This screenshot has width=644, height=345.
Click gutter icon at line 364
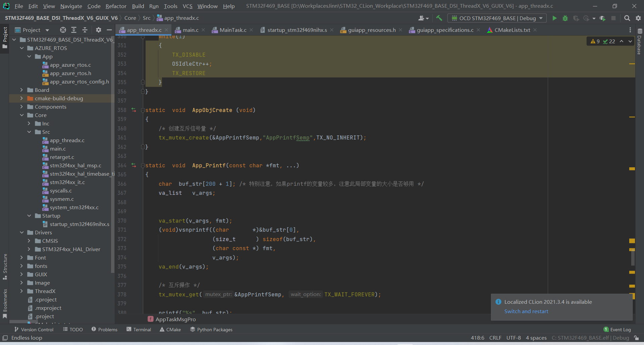133,165
